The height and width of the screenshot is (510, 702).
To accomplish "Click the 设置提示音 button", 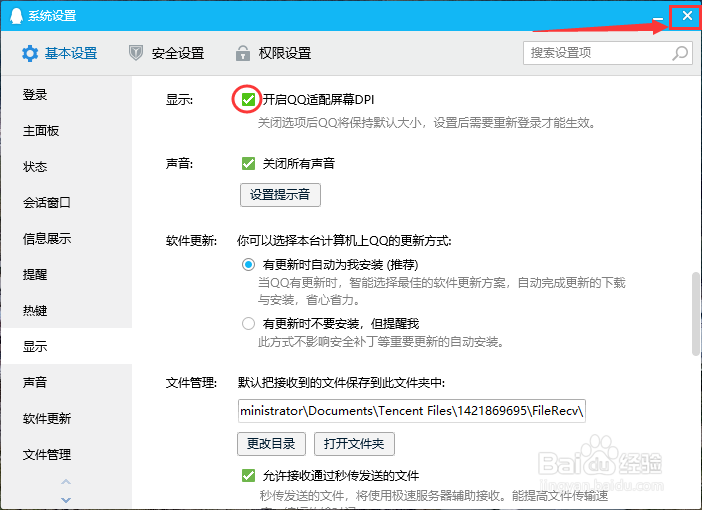I will tap(280, 195).
